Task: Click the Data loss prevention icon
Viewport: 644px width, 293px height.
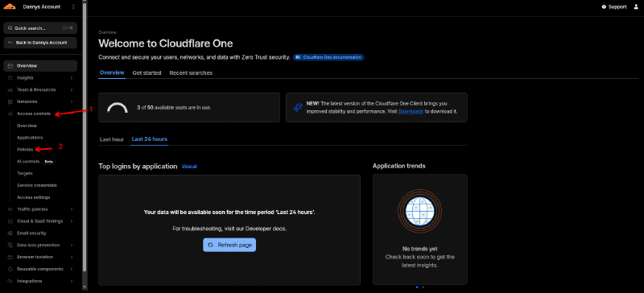Action: pyautogui.click(x=10, y=245)
